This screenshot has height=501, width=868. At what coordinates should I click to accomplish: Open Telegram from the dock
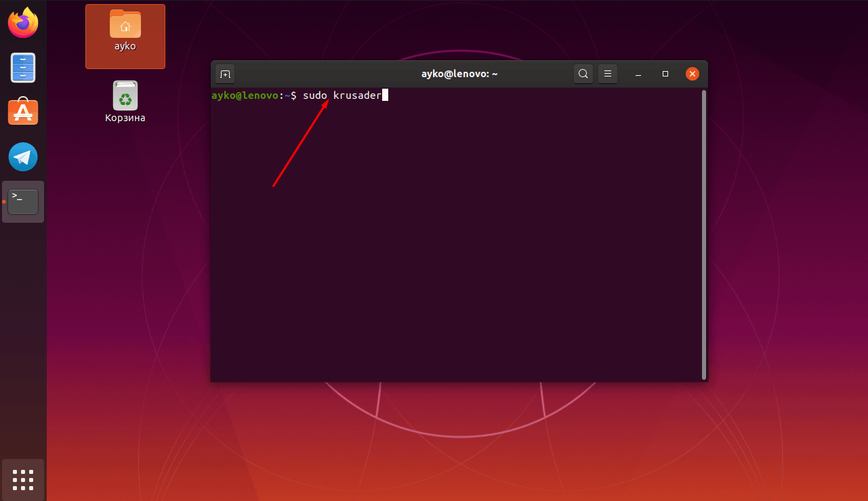coord(23,157)
